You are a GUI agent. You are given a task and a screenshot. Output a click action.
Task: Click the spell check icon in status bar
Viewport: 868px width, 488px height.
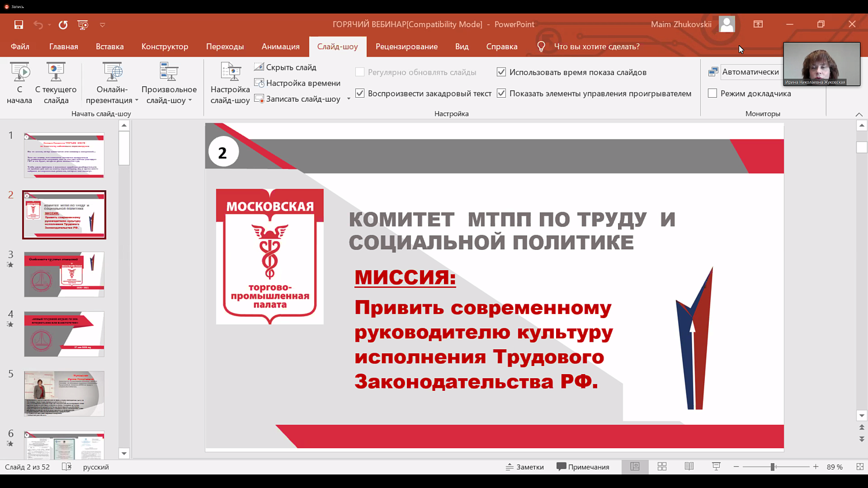pos(67,467)
